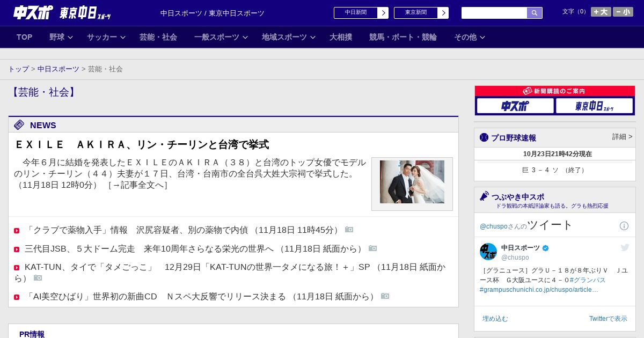Image resolution: width=644 pixels, height=338 pixels.
Task: Decrease text size with －小 button
Action: pyautogui.click(x=623, y=12)
